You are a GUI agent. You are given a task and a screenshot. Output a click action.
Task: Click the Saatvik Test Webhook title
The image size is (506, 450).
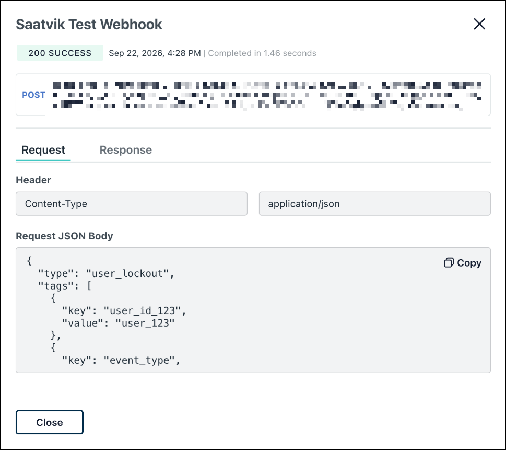coord(89,24)
